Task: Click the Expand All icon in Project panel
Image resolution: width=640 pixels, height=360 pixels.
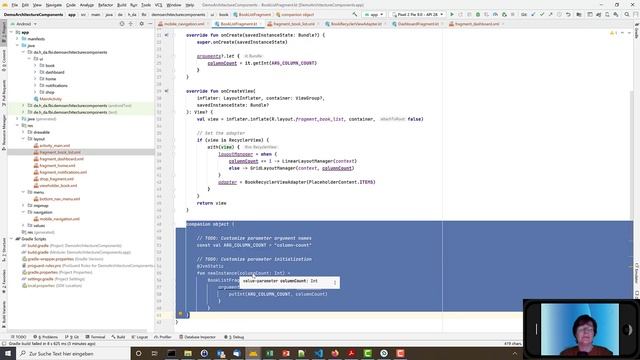Action: click(131, 24)
